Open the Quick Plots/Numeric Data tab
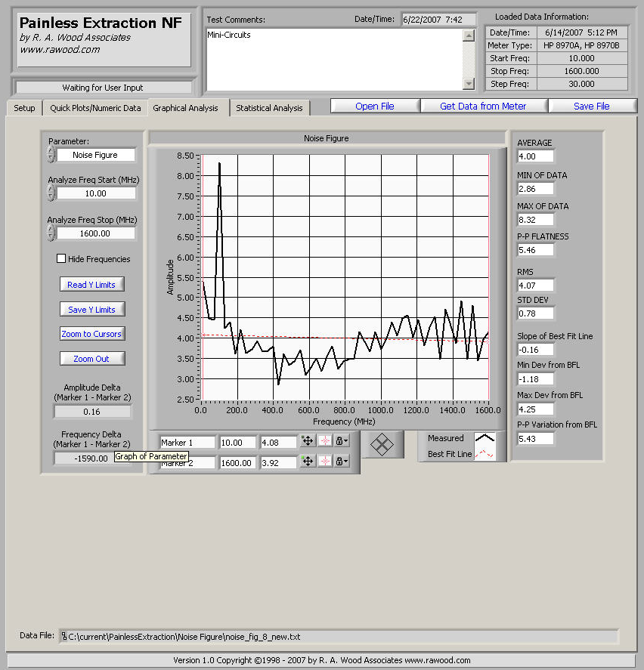Viewport: 644px width, 670px height. click(95, 108)
